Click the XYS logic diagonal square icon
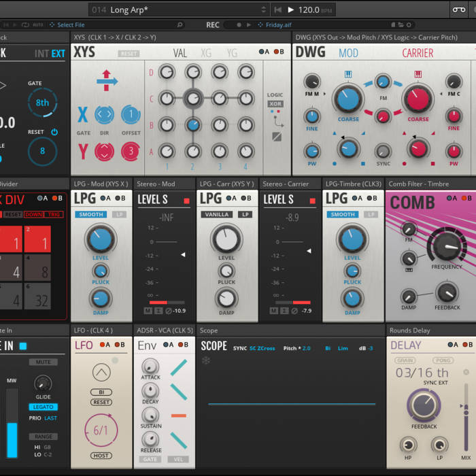 pyautogui.click(x=277, y=136)
